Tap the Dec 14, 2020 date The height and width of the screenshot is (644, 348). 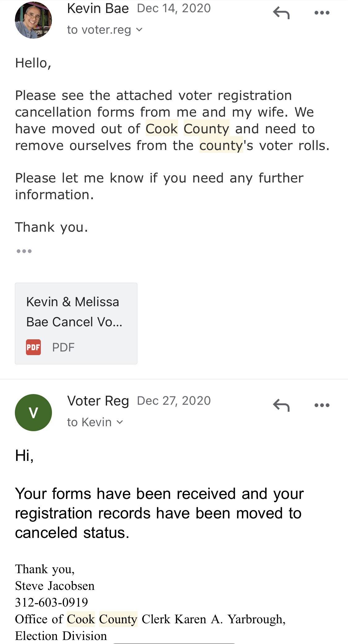tap(174, 9)
